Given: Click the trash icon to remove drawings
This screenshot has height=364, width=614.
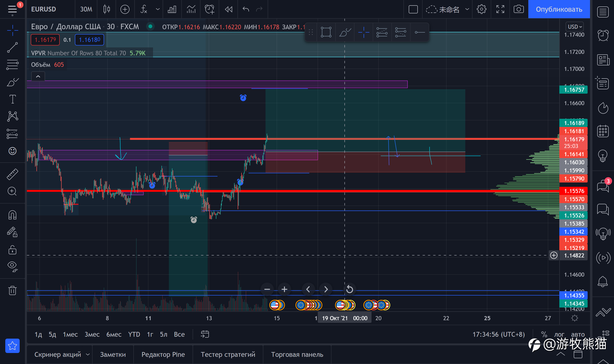Looking at the screenshot, I should pyautogui.click(x=12, y=290).
